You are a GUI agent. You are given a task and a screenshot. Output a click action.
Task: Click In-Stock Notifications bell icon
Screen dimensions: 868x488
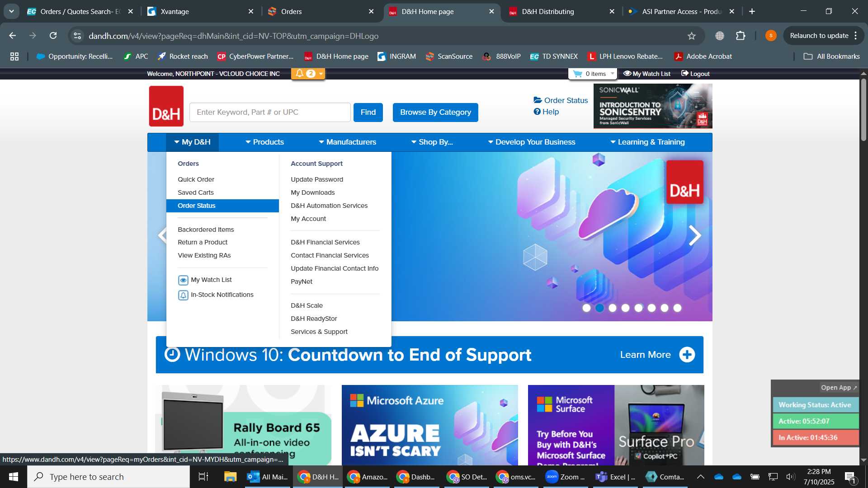pyautogui.click(x=183, y=295)
